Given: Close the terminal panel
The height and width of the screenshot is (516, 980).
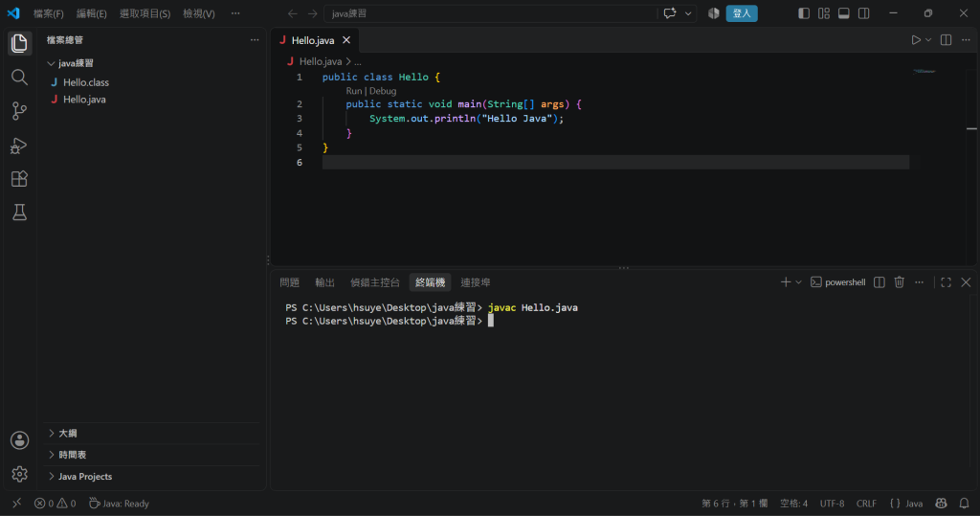Looking at the screenshot, I should 966,282.
